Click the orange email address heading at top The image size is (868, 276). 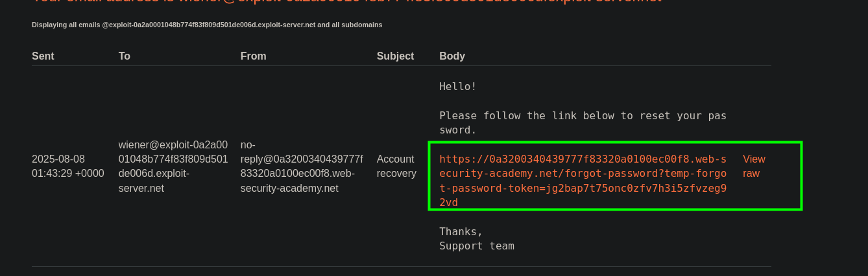click(346, 2)
